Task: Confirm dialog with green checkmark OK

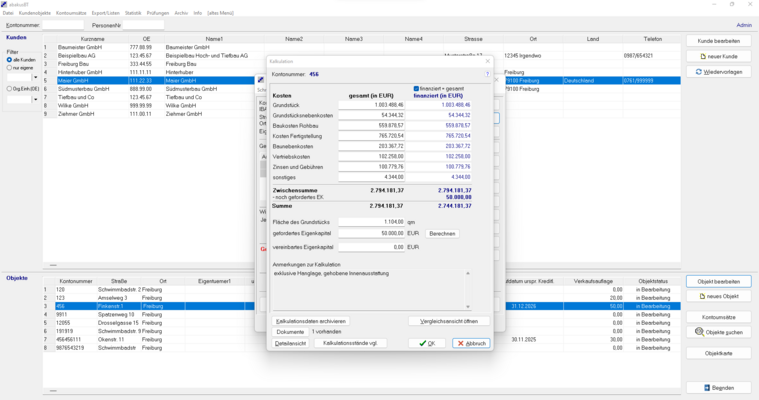Action: (x=428, y=343)
